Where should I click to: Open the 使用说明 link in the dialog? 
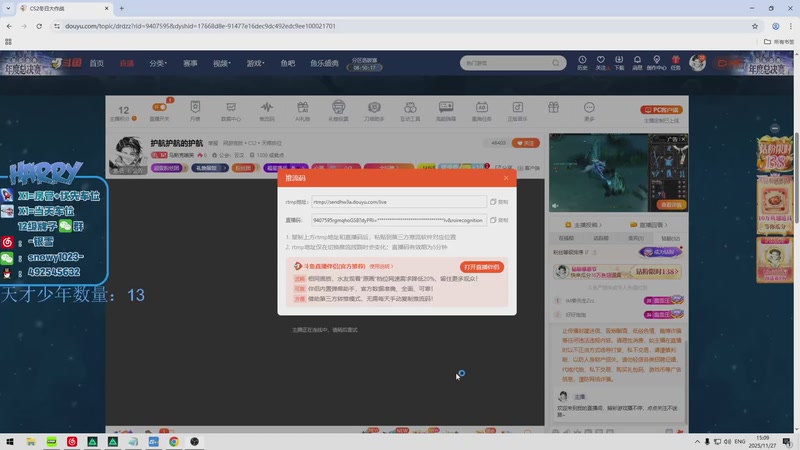tap(381, 266)
